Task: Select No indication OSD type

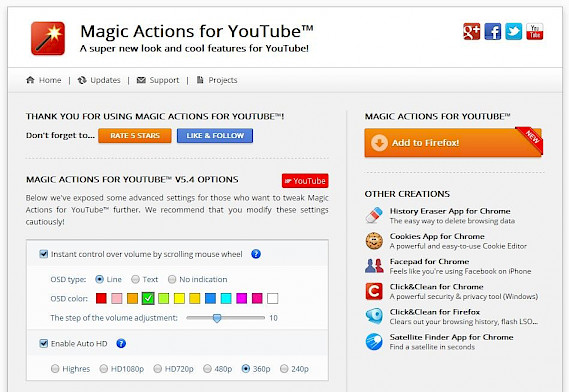Action: 172,279
